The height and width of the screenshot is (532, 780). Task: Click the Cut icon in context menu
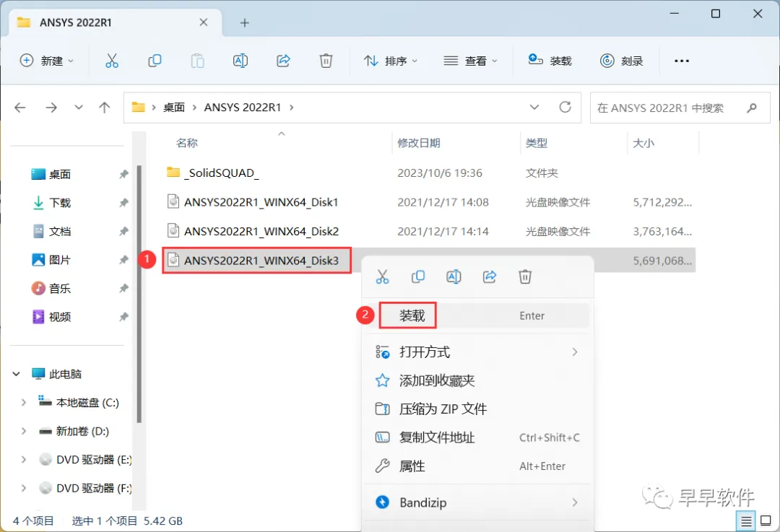pyautogui.click(x=382, y=276)
